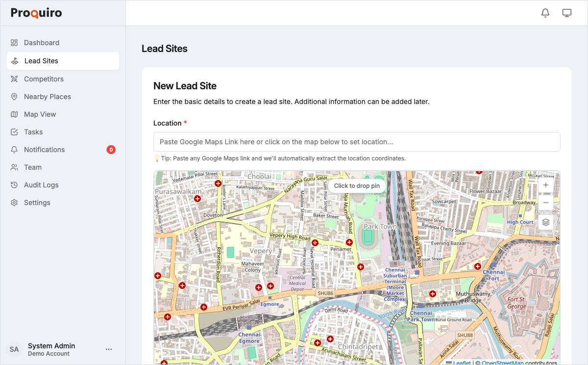Screen dimensions: 588x365
Task: Open the OpenStreetMap attribution link
Action: click(x=502, y=363)
